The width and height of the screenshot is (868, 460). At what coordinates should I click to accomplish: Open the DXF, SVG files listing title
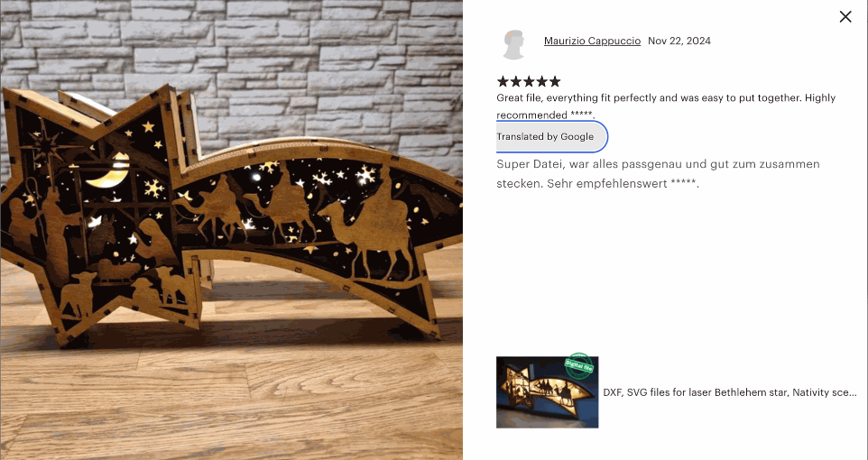tap(730, 392)
